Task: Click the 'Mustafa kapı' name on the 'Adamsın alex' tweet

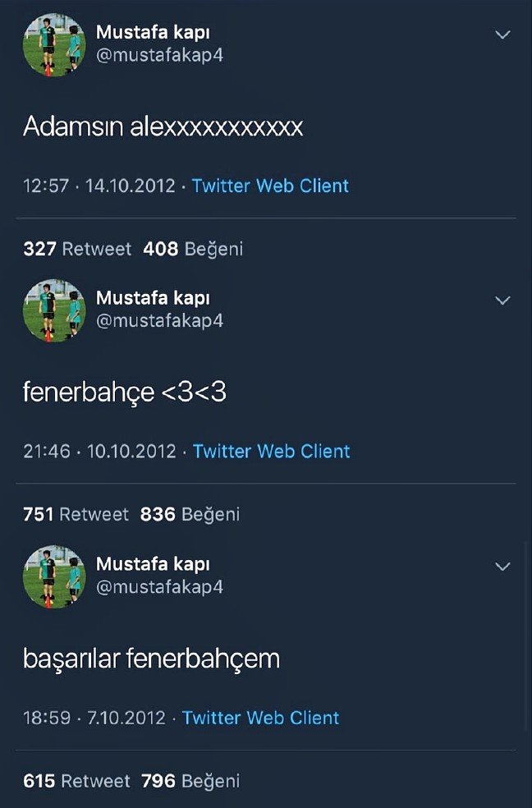Action: tap(153, 32)
